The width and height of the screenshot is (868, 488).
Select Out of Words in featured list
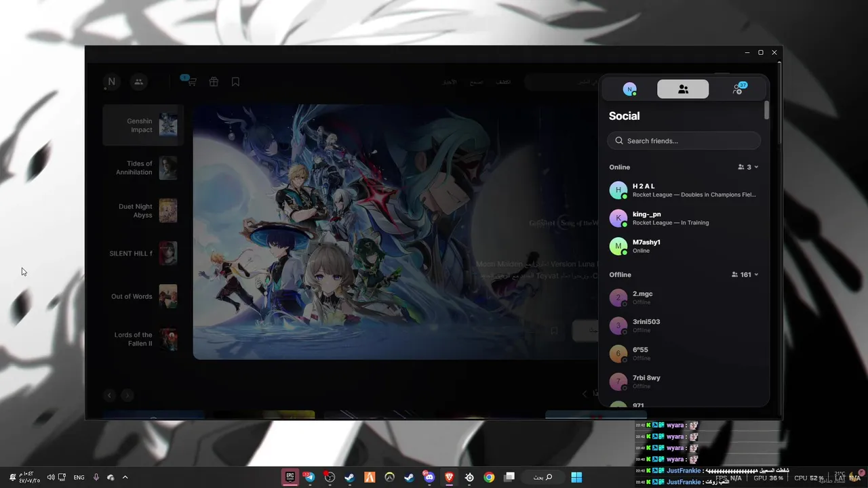pos(143,296)
